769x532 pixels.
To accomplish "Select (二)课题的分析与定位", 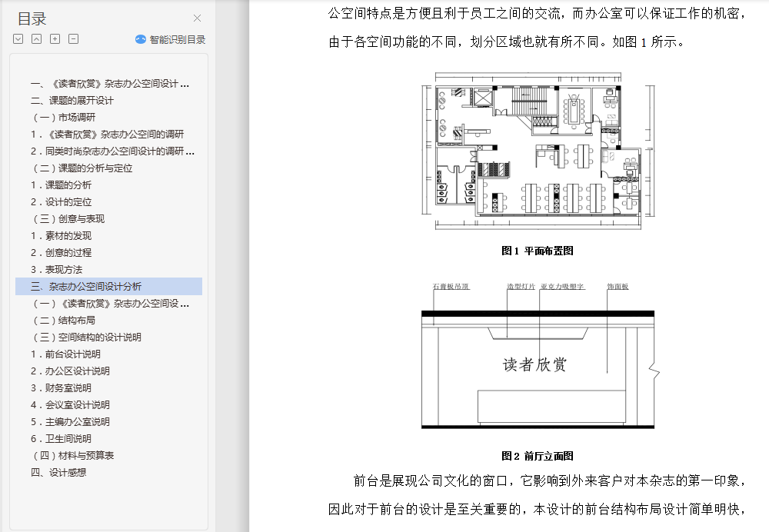I will pyautogui.click(x=82, y=168).
